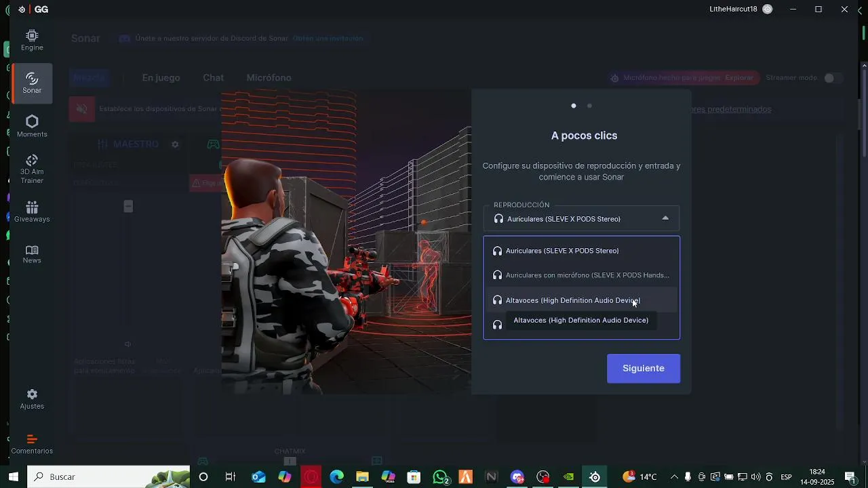Open the clock and date flyout
This screenshot has width=868, height=488.
pyautogui.click(x=817, y=477)
